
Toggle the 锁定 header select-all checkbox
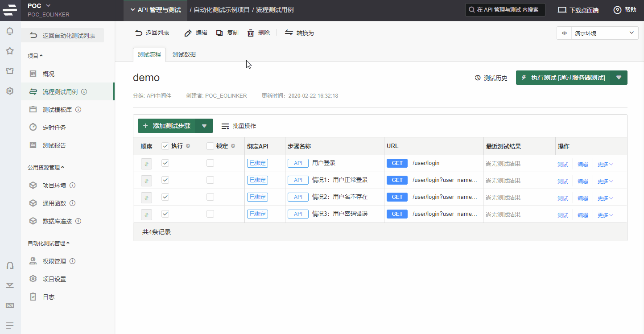point(210,146)
